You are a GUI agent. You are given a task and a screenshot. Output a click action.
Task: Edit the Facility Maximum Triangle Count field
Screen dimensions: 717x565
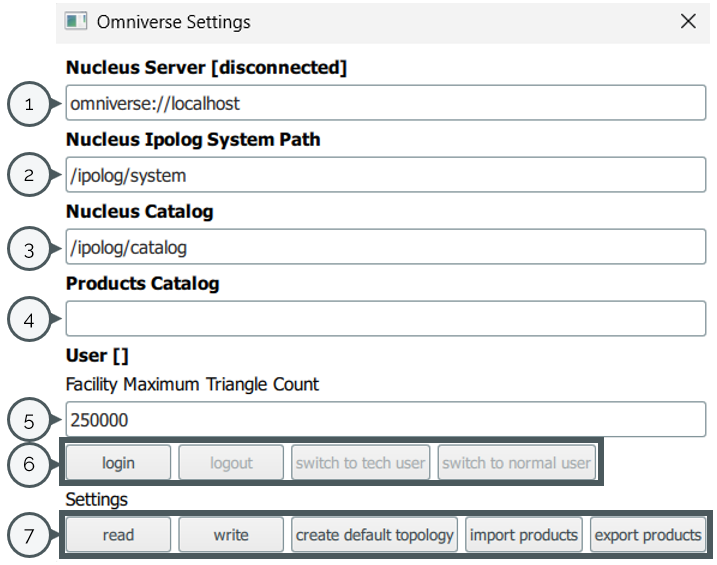coord(385,419)
